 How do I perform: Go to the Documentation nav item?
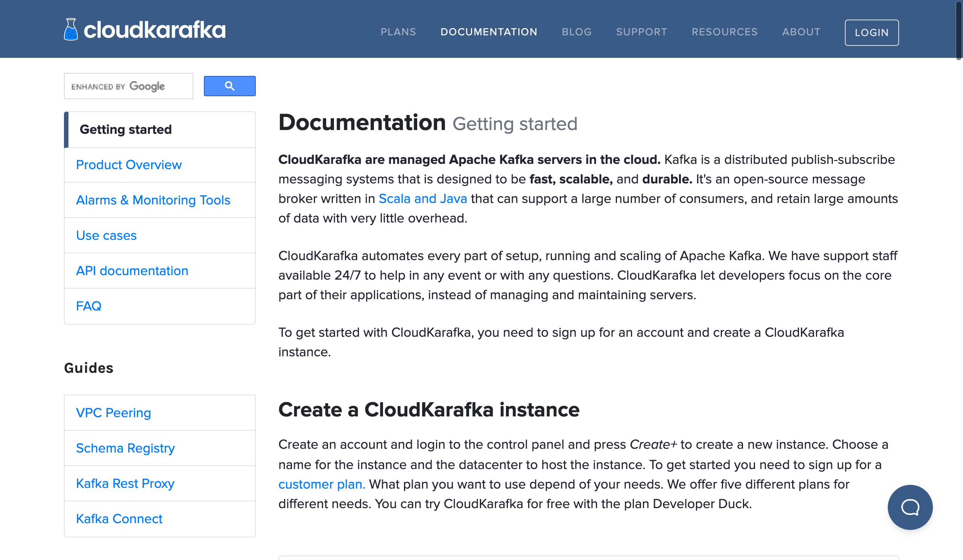489,32
